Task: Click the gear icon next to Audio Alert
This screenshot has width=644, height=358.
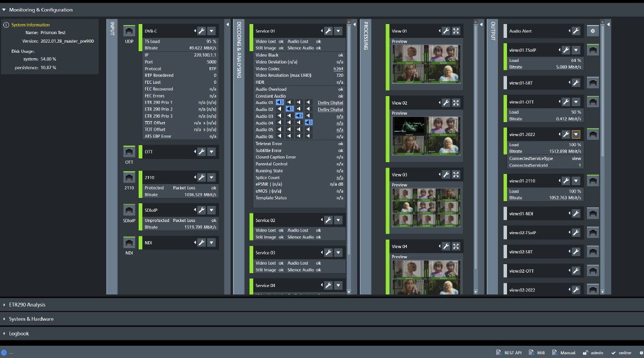Action: click(x=593, y=30)
